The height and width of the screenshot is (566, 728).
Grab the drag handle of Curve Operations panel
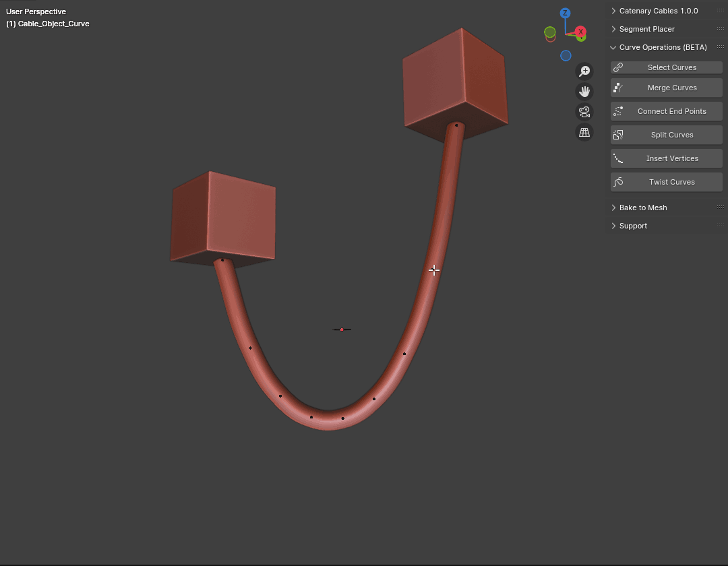pyautogui.click(x=720, y=46)
